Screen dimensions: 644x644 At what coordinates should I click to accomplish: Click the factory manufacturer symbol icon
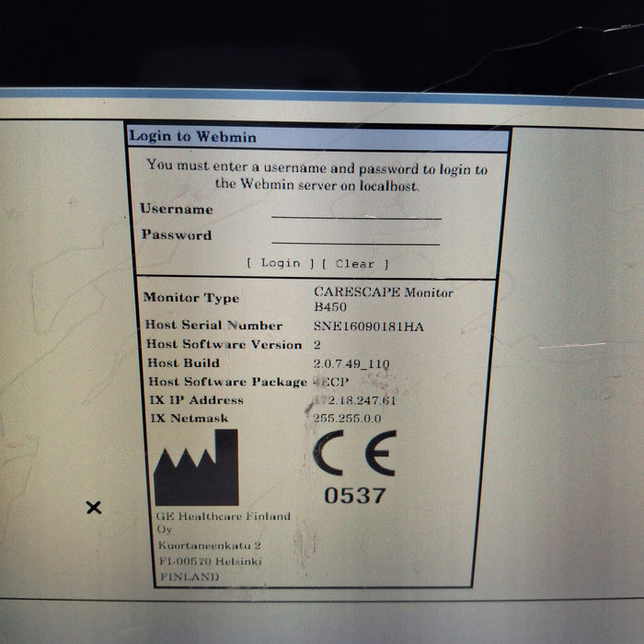195,467
